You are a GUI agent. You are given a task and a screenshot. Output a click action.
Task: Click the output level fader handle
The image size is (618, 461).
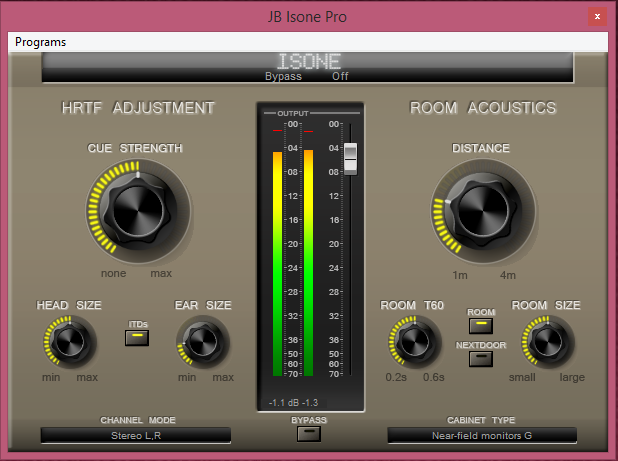point(350,159)
